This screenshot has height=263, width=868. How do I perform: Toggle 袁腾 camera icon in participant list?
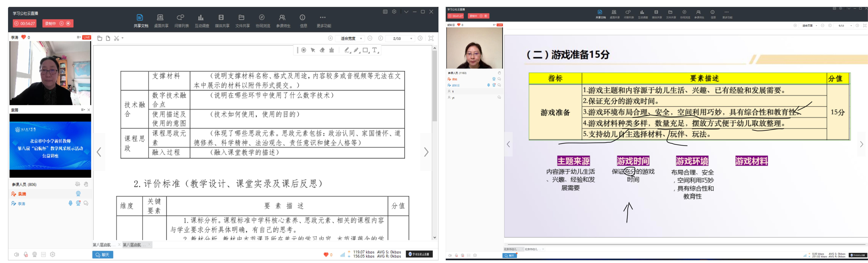(x=78, y=194)
